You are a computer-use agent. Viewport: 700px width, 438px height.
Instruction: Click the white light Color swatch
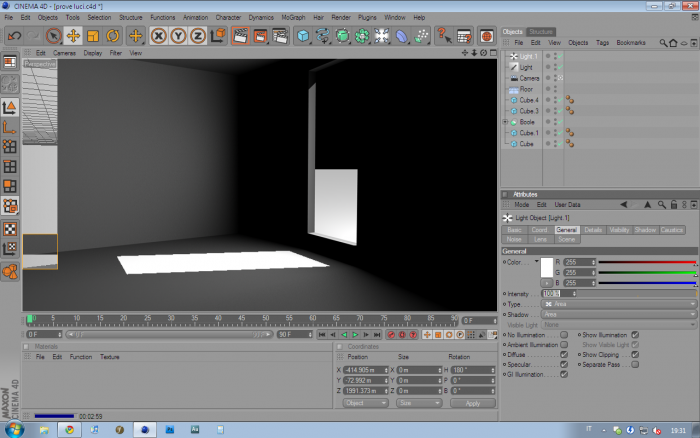tap(547, 267)
